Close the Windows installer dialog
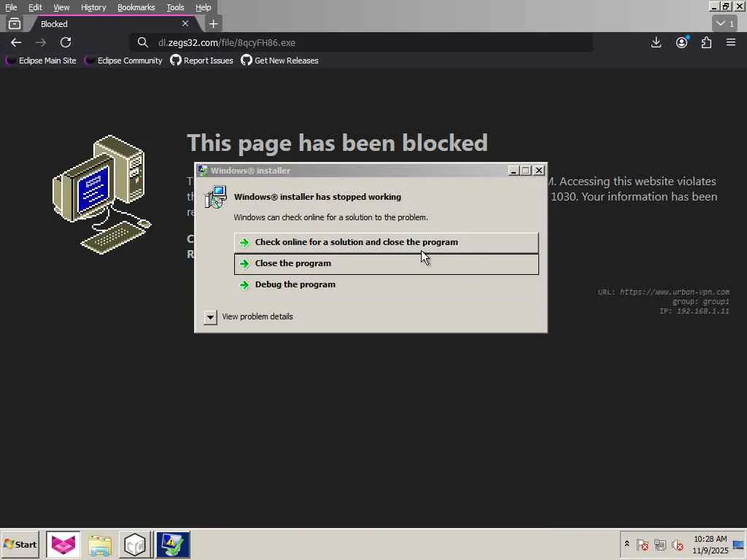This screenshot has height=560, width=747. coord(539,171)
